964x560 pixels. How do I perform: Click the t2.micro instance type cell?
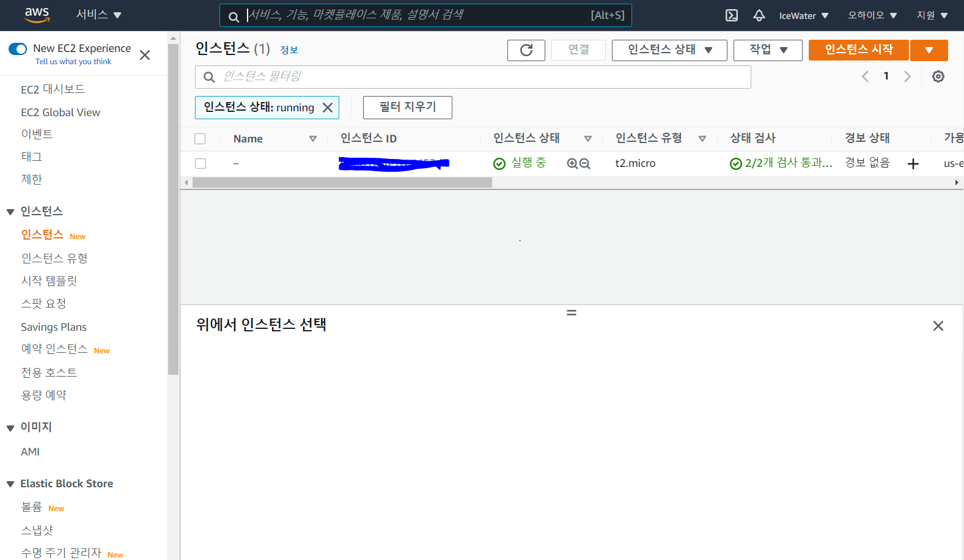635,163
